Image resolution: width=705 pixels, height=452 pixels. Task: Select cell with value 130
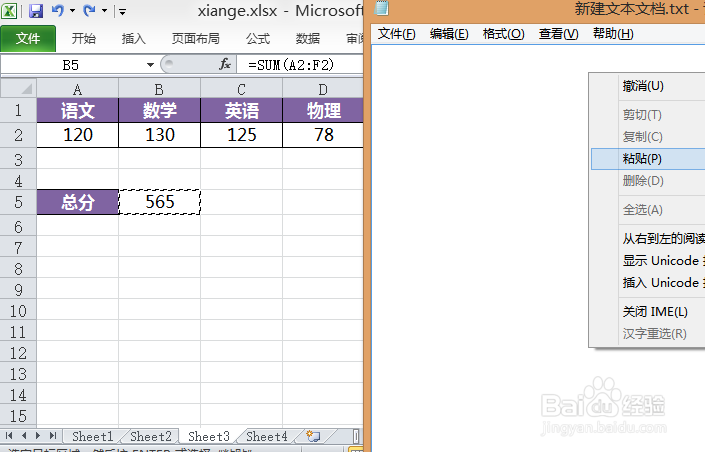click(x=160, y=135)
